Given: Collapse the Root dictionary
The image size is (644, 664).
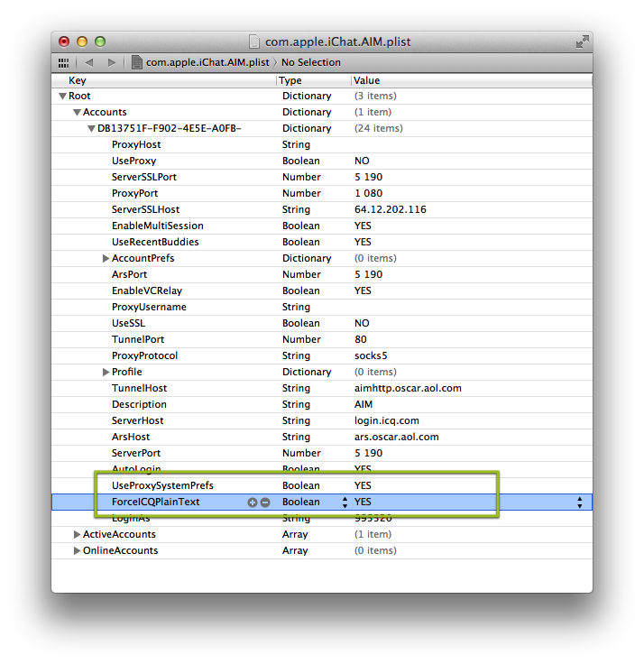Looking at the screenshot, I should pyautogui.click(x=62, y=96).
